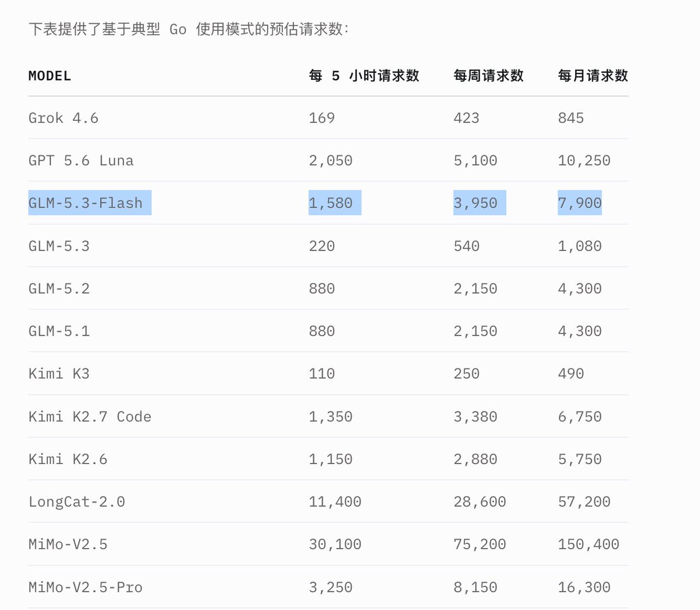
Task: Click value 11,400 in LongCat-2.0 row
Action: tap(335, 502)
